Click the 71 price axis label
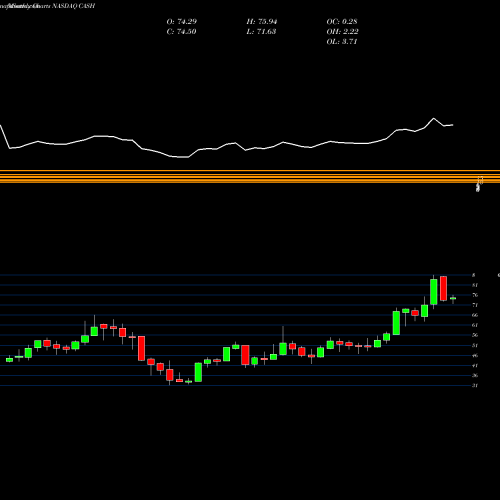 [475, 305]
